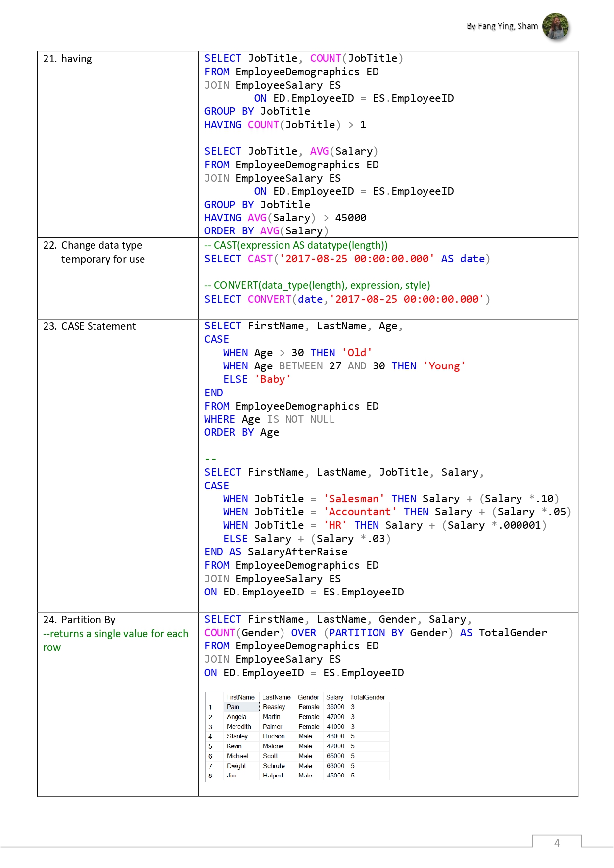Select the FirstName column header in results
Screen dimensions: 614x868
(x=240, y=697)
